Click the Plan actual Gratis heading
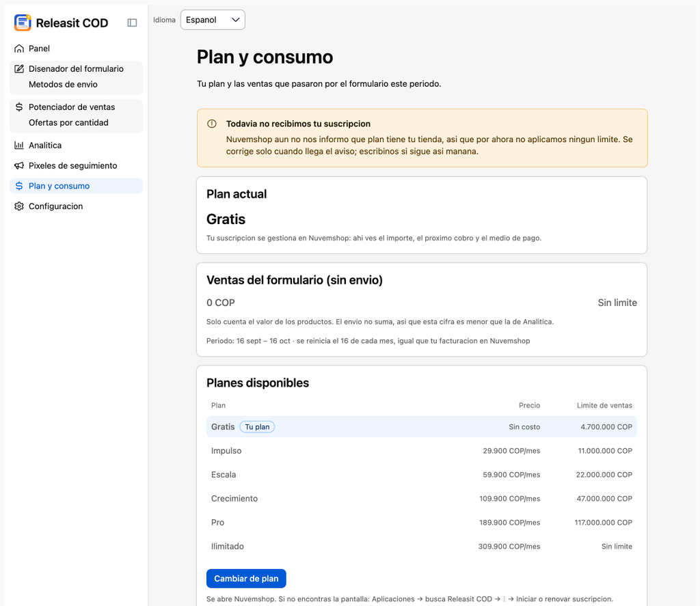This screenshot has height=606, width=700. [x=226, y=219]
